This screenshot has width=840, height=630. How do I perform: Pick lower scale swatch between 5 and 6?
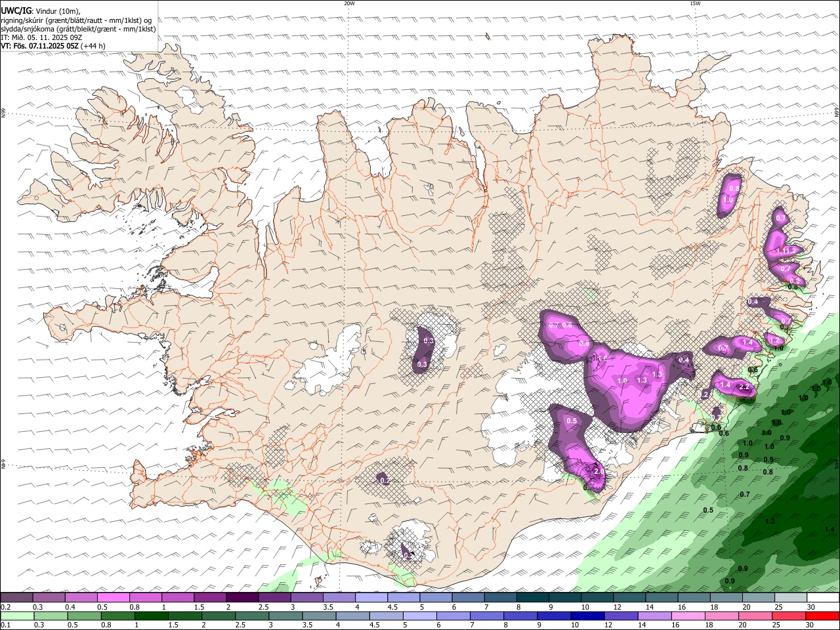tap(420, 616)
